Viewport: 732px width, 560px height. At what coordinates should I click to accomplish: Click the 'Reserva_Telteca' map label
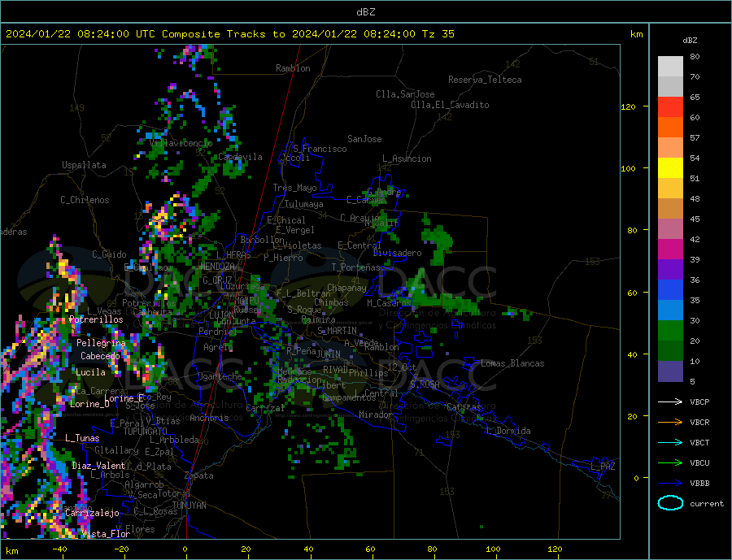pyautogui.click(x=485, y=80)
